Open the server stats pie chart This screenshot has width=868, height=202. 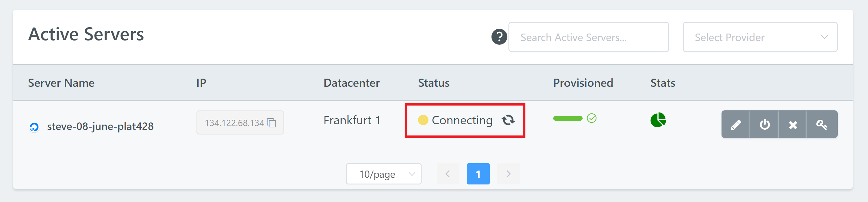[x=658, y=120]
